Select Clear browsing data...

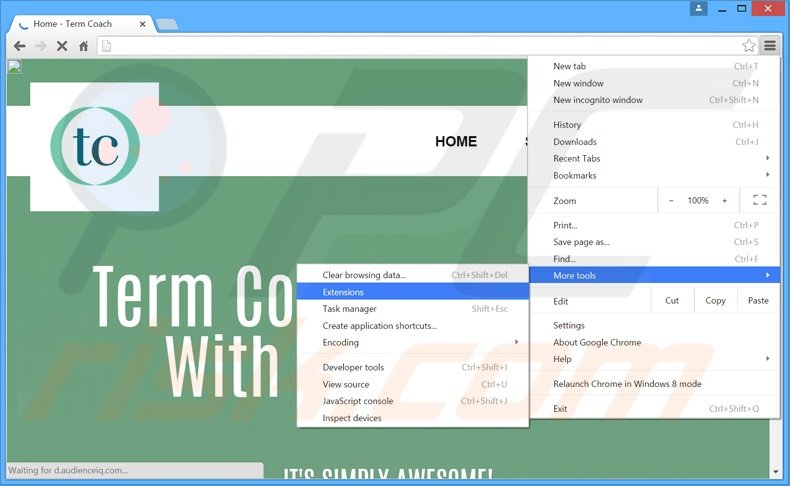click(x=413, y=275)
